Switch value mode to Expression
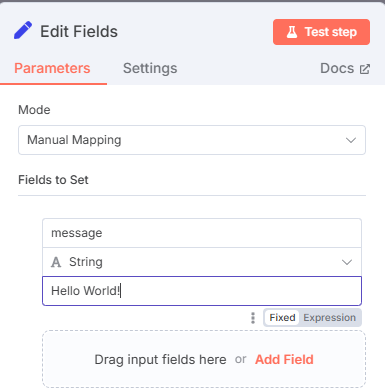Viewport: 385px width, 390px height. (x=329, y=318)
